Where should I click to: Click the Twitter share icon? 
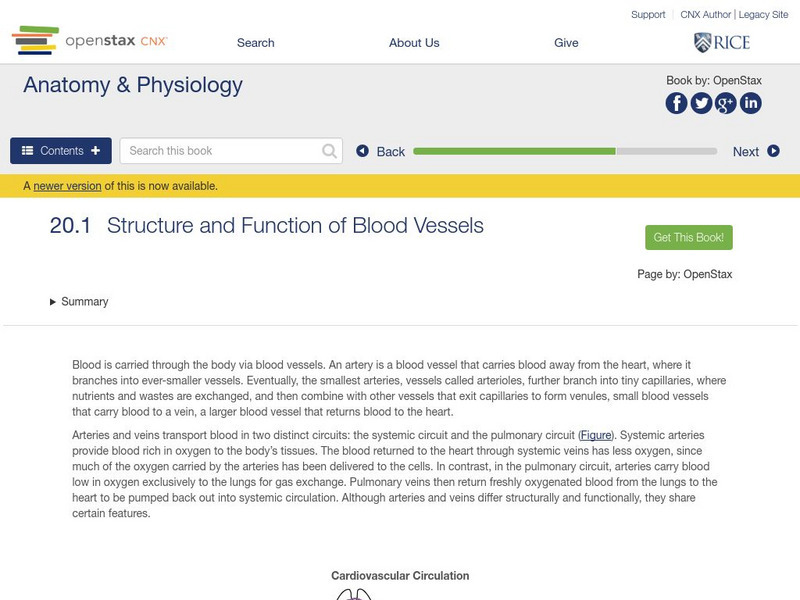pyautogui.click(x=701, y=103)
